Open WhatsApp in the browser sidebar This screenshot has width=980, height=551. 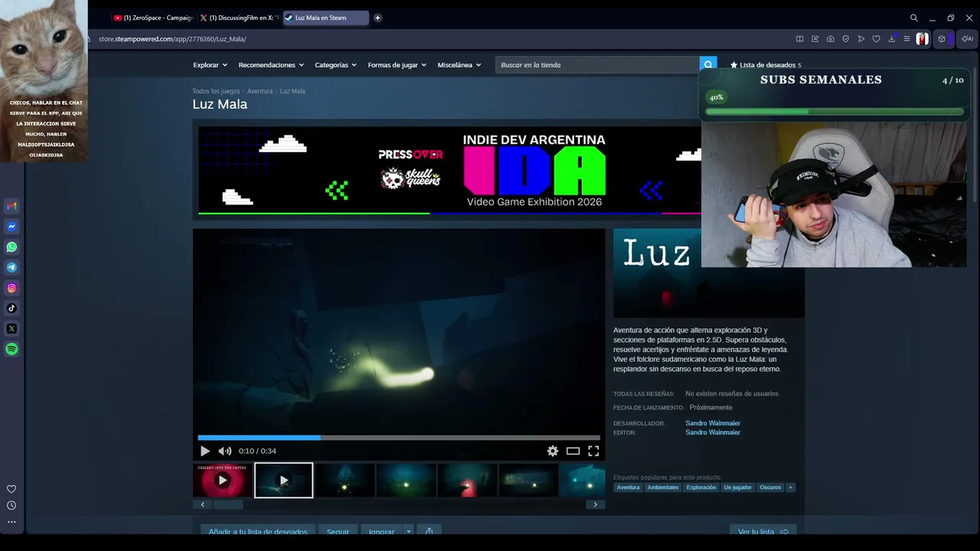[x=11, y=247]
